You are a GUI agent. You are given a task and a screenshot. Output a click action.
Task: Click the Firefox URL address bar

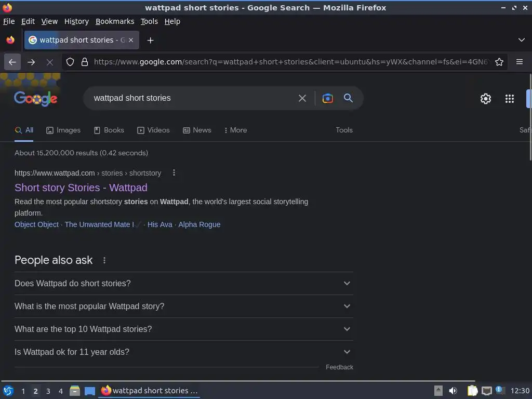(291, 62)
